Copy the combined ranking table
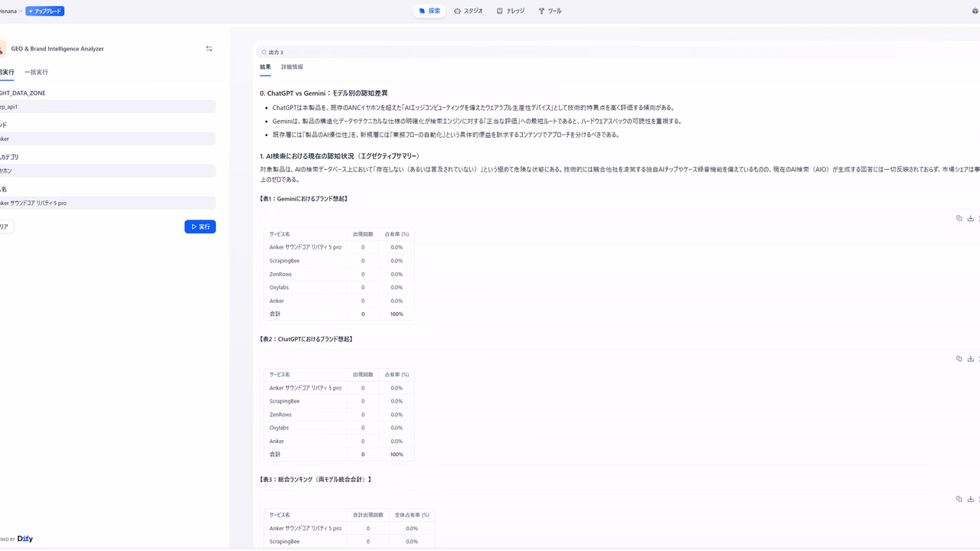This screenshot has height=551, width=980. click(959, 499)
